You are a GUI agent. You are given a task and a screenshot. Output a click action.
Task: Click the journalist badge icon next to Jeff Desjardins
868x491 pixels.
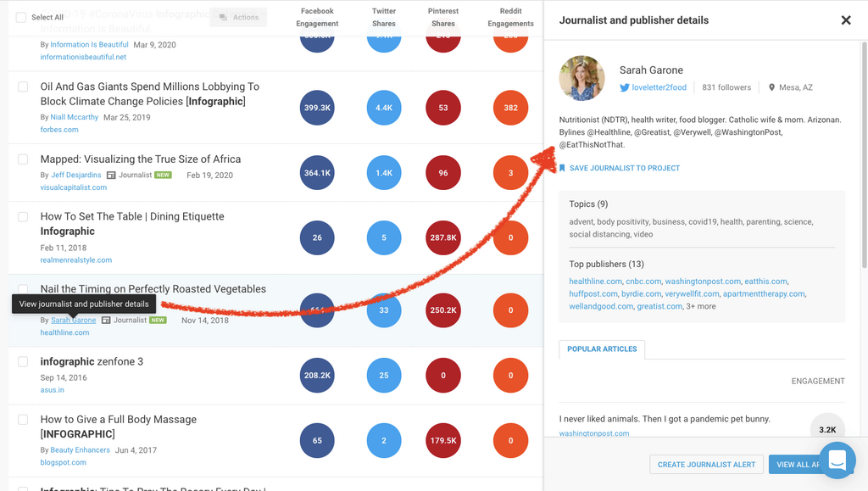tap(111, 176)
